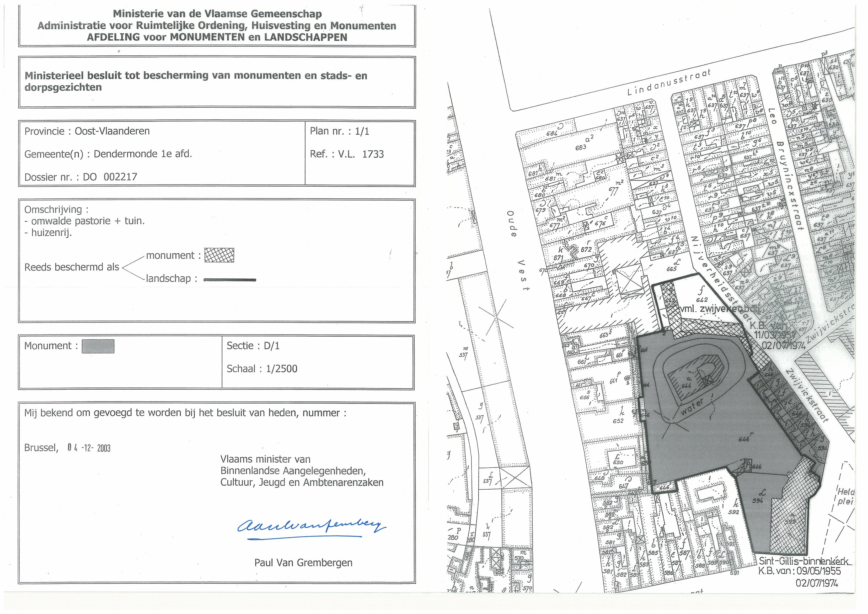Click the Provincie Oost-Vlaanderen text
The image size is (868, 614).
[87, 131]
